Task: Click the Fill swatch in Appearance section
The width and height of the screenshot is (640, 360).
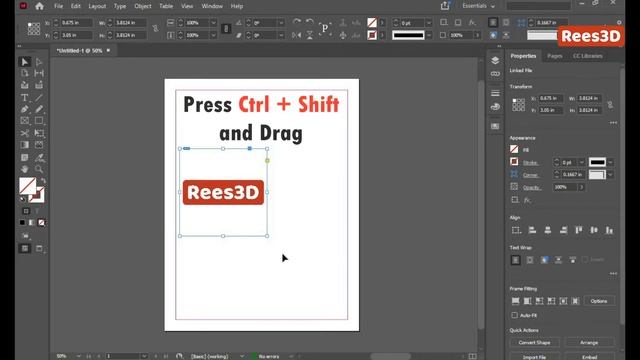Action: pos(514,149)
